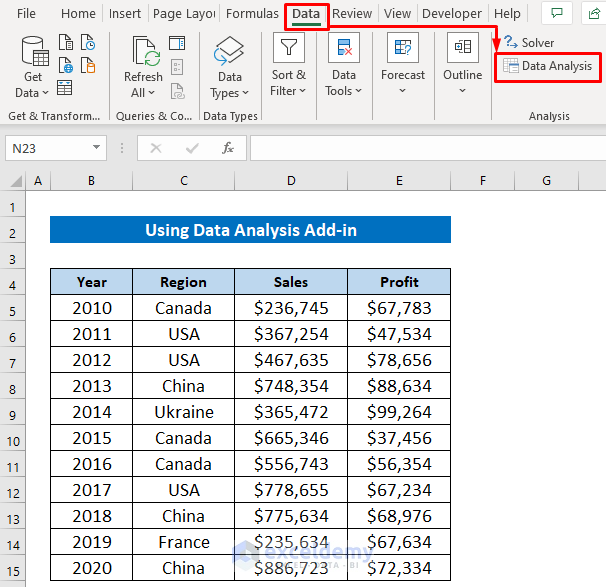Switch to the Developer tab
606x587 pixels.
[x=451, y=14]
